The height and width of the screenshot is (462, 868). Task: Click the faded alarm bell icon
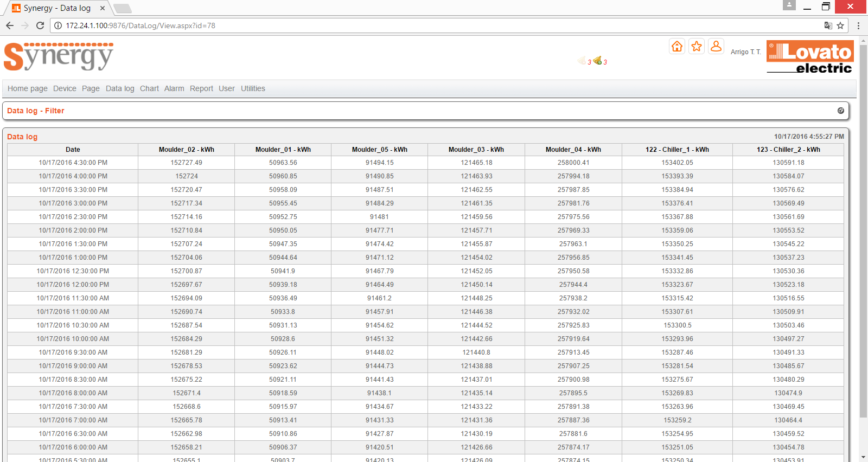pos(582,61)
